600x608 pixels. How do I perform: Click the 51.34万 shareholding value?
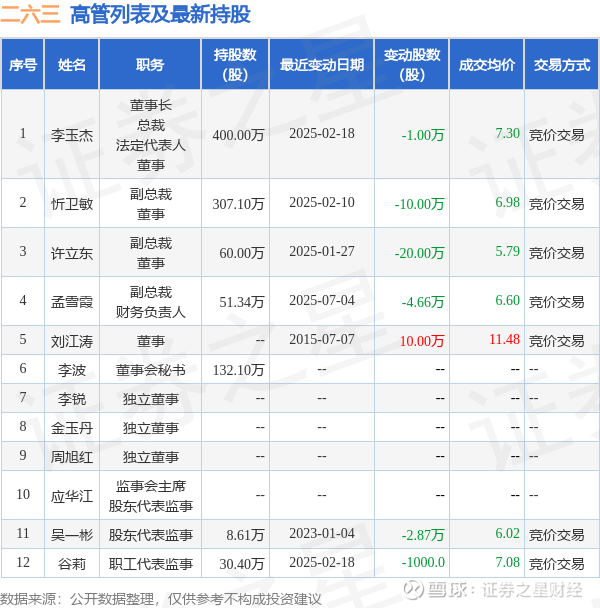pos(242,302)
